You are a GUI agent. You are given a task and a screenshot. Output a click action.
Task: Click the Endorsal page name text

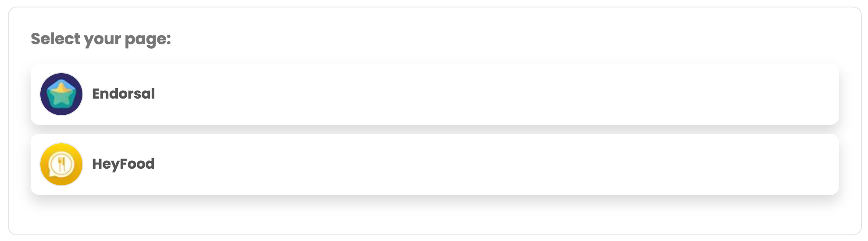point(123,94)
